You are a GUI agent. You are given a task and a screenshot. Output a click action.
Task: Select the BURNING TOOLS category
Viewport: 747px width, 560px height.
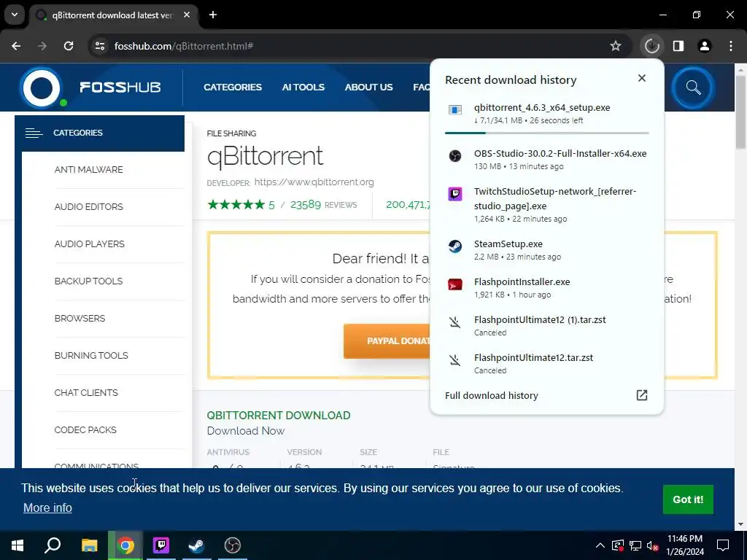click(91, 355)
